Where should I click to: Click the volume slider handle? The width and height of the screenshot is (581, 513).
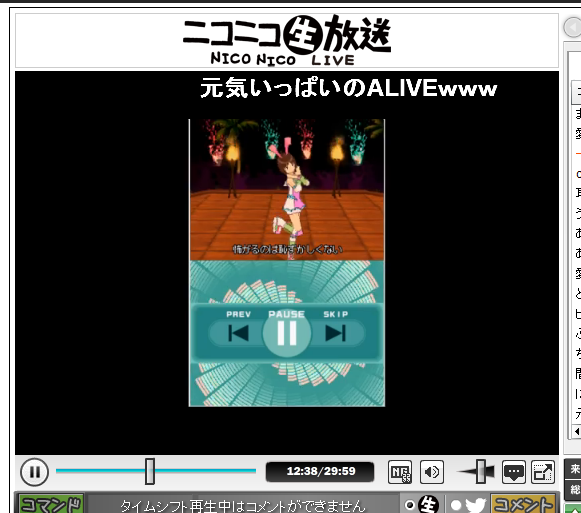[481, 471]
